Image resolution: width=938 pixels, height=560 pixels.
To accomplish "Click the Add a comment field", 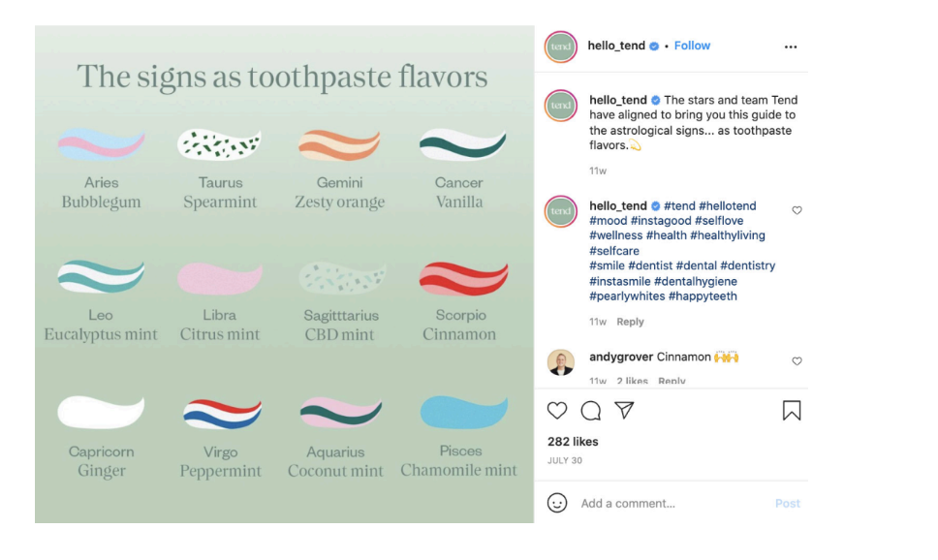I will (669, 504).
